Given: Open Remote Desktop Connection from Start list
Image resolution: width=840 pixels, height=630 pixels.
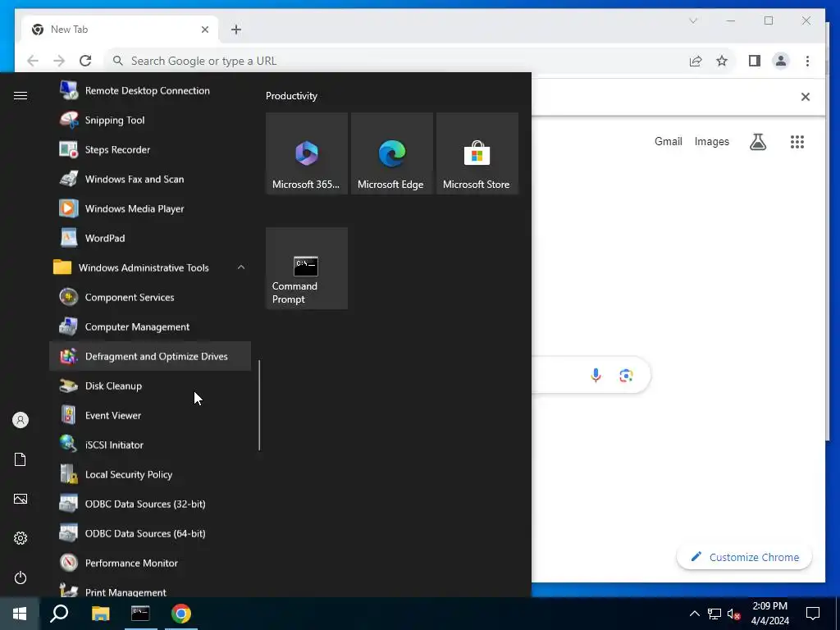Looking at the screenshot, I should (150, 90).
